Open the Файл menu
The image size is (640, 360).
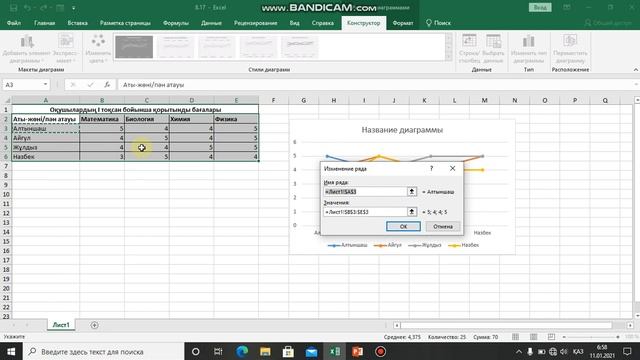pyautogui.click(x=13, y=23)
